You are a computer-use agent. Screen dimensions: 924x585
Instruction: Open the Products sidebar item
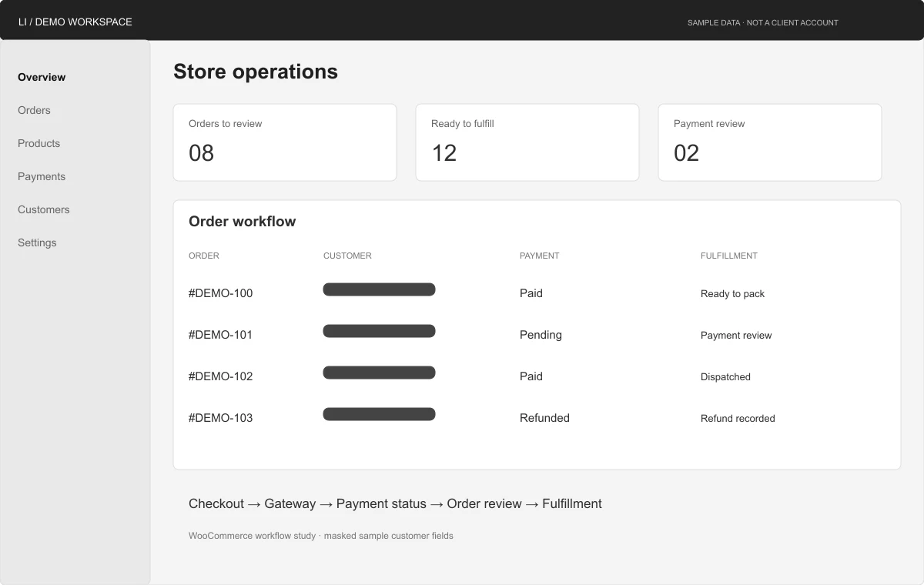coord(38,143)
